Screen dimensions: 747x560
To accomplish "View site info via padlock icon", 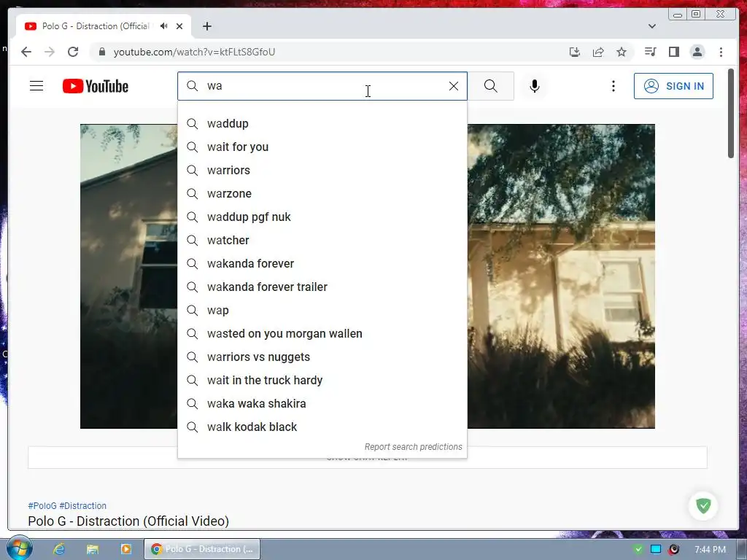I will [x=101, y=52].
